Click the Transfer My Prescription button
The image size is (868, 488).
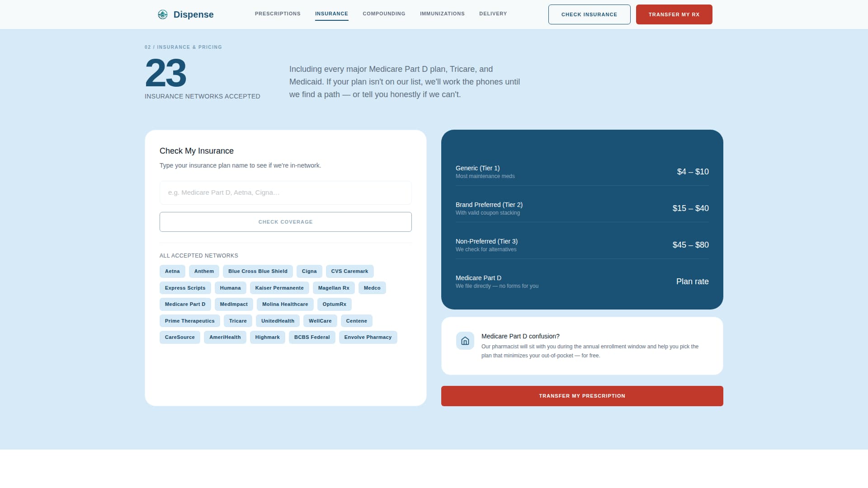click(582, 396)
